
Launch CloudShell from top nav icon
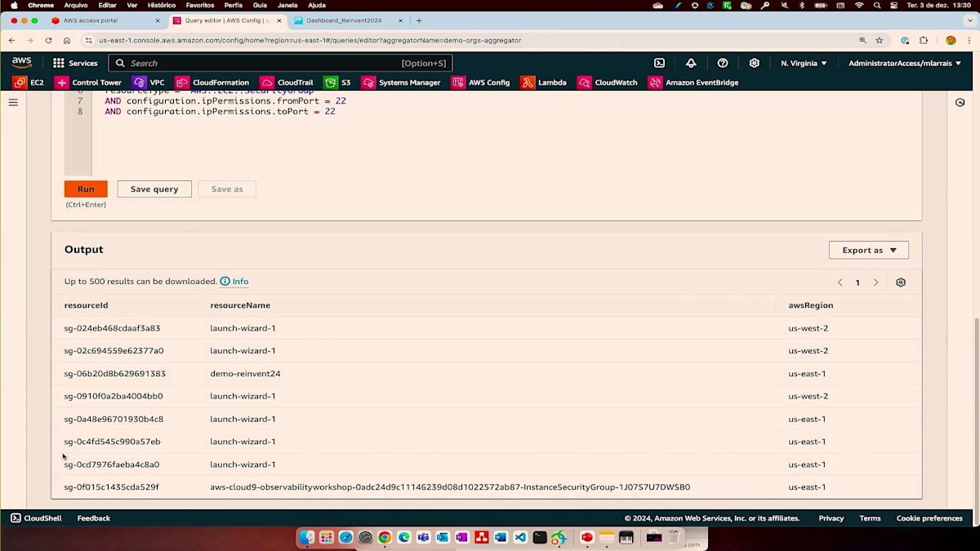[x=659, y=63]
